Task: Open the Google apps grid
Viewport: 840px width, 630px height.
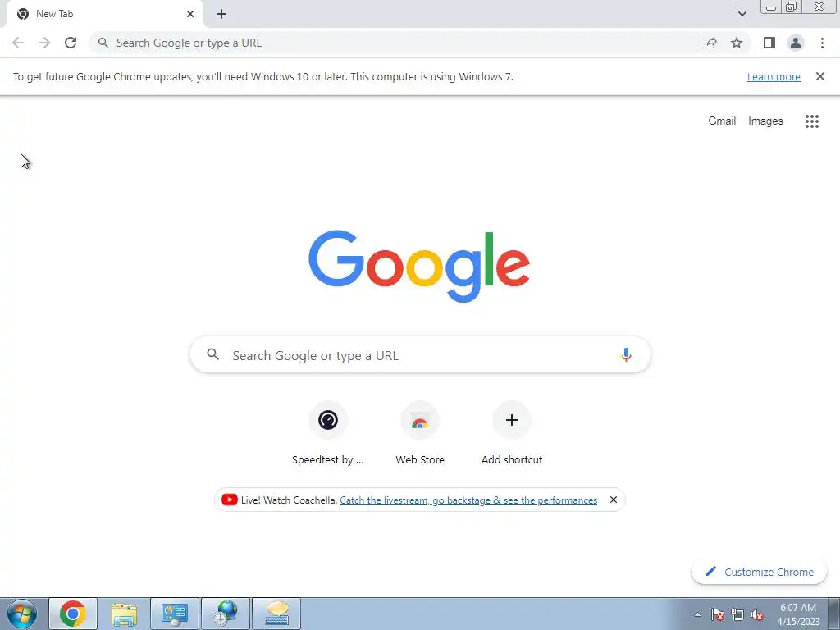Action: (x=812, y=121)
